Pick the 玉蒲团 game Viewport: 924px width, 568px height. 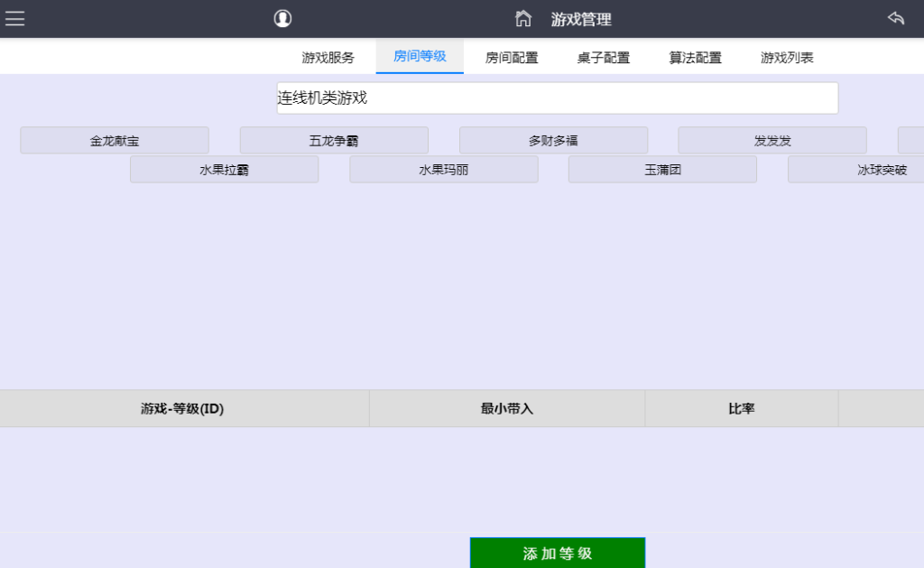click(x=662, y=169)
